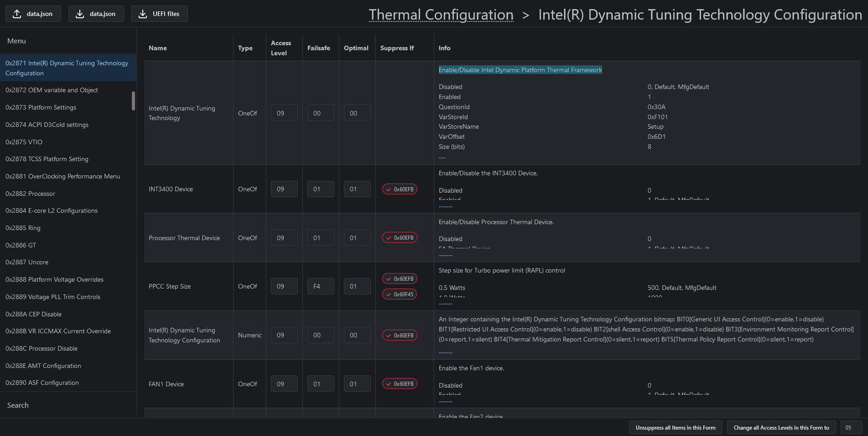Click the QuestionId value 0x30A

656,107
